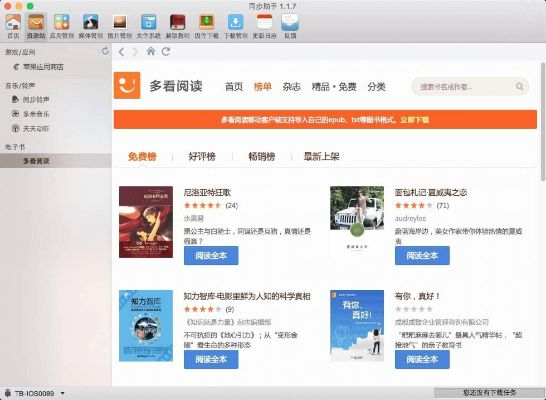Open the 知力智库 blue book cover

(x=146, y=326)
